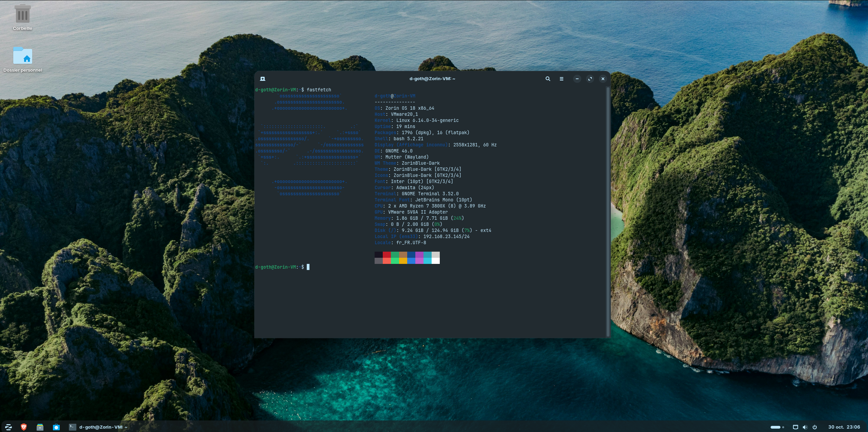Image resolution: width=868 pixels, height=432 pixels.
Task: Switch to the second workspace dot indicator
Action: click(x=783, y=427)
